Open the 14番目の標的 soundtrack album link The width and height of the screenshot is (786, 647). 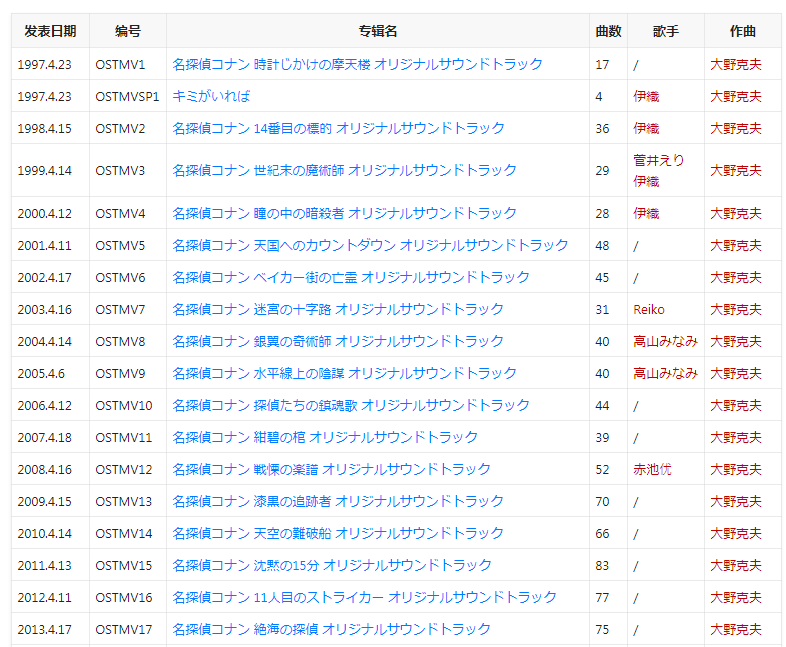pos(338,128)
